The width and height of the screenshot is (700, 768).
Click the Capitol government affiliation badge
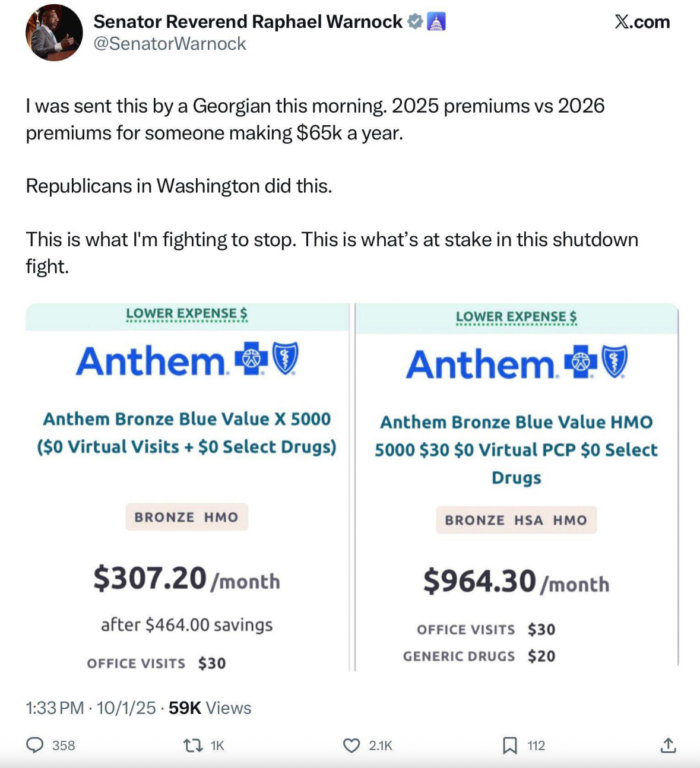click(436, 22)
